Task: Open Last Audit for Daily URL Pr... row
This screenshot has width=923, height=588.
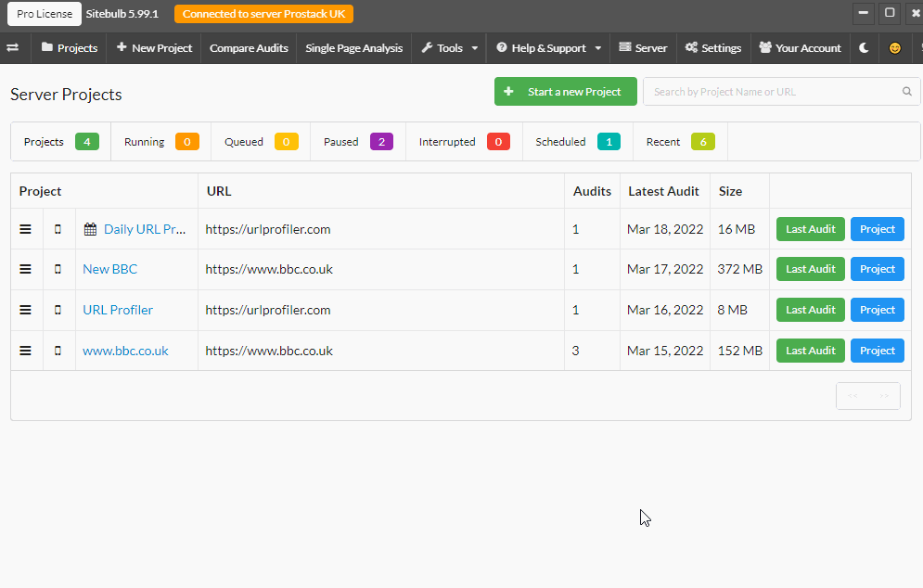Action: click(811, 229)
